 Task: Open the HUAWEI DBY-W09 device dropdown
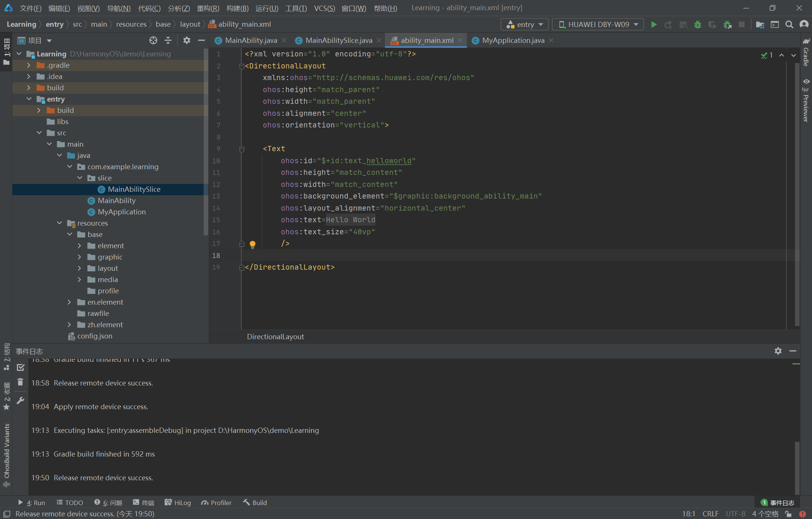point(598,24)
